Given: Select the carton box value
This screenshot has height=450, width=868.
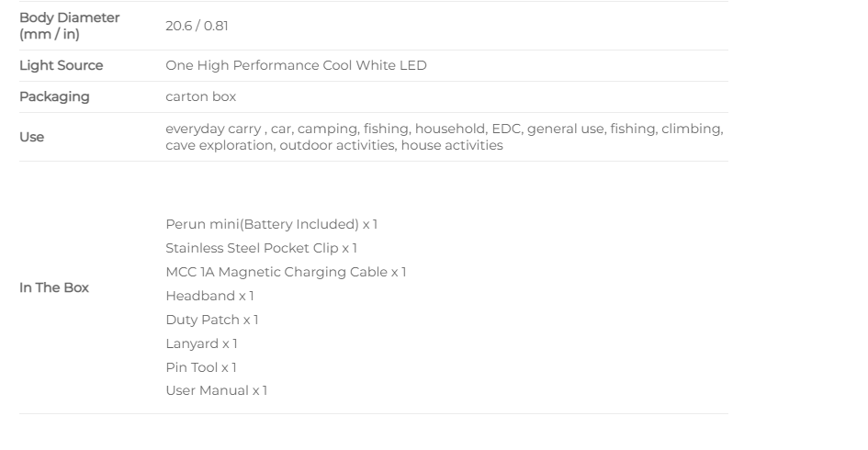Looking at the screenshot, I should coord(200,96).
